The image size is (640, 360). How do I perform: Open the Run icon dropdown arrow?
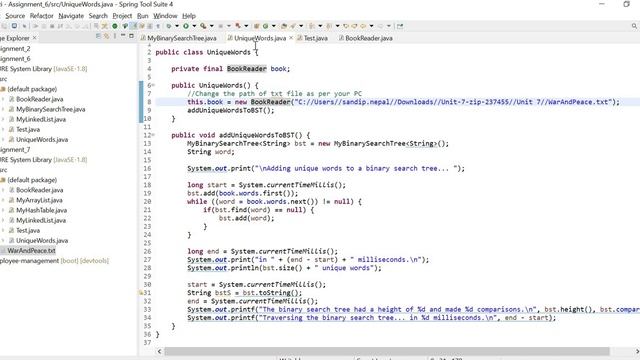pos(194,26)
